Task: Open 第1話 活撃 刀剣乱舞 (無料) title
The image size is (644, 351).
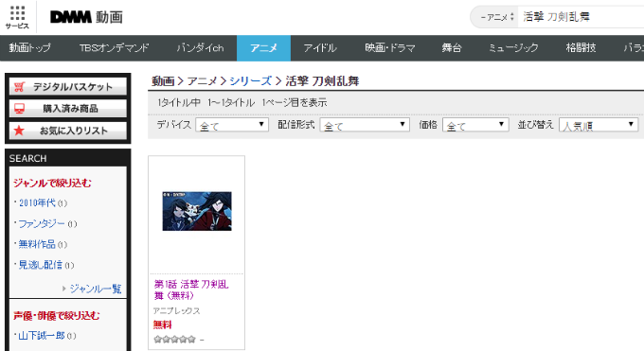Action: [x=191, y=290]
